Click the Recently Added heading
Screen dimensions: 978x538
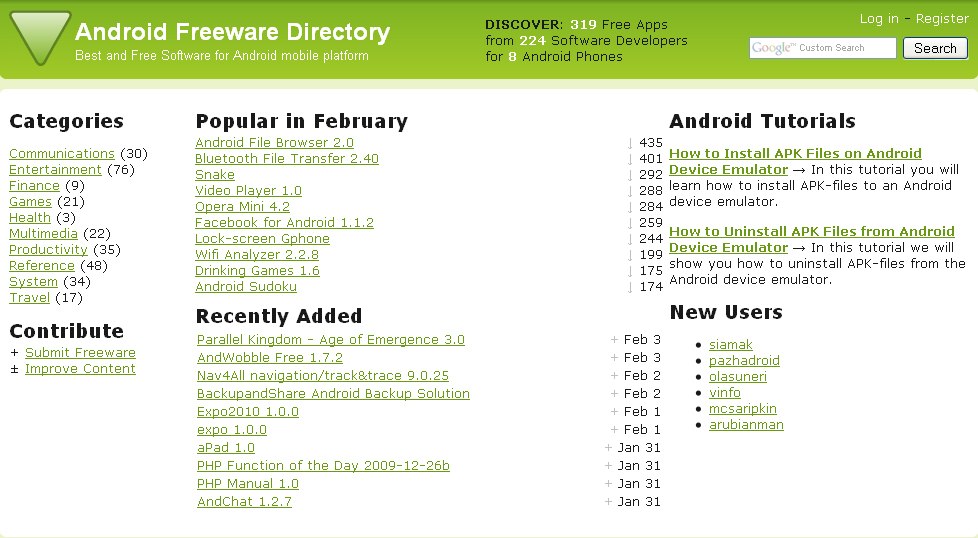click(x=279, y=316)
